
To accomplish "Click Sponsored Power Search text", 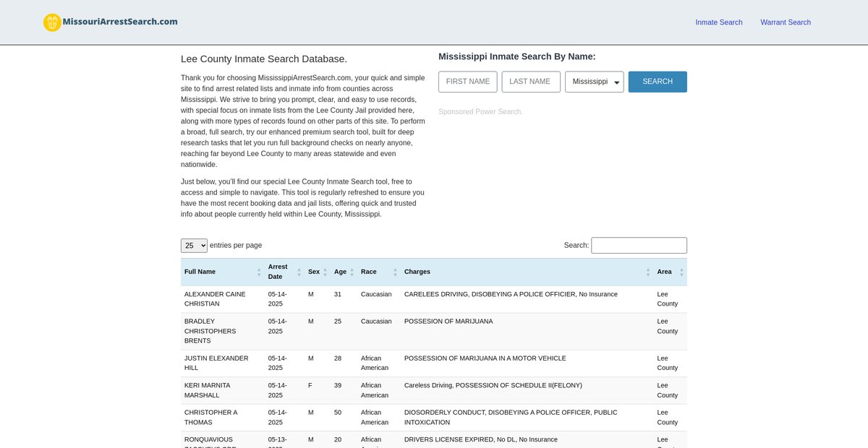I will (480, 112).
